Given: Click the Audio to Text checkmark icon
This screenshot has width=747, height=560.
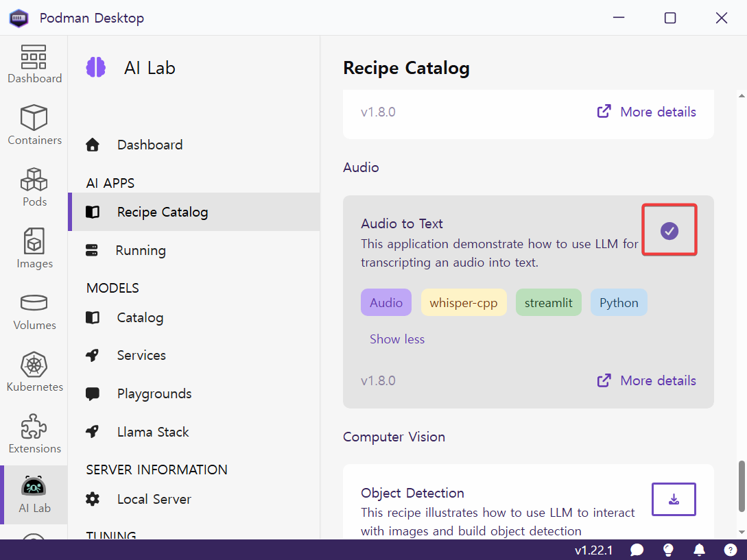Looking at the screenshot, I should 669,231.
